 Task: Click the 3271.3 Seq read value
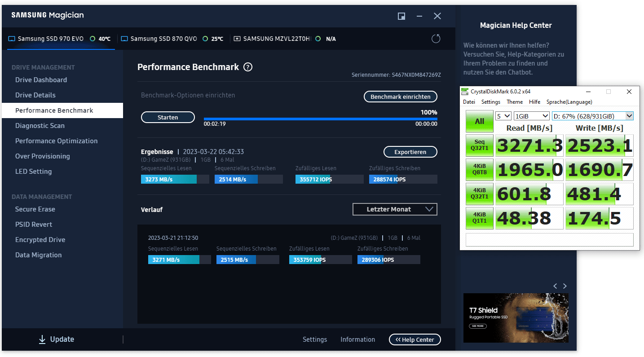coord(529,145)
